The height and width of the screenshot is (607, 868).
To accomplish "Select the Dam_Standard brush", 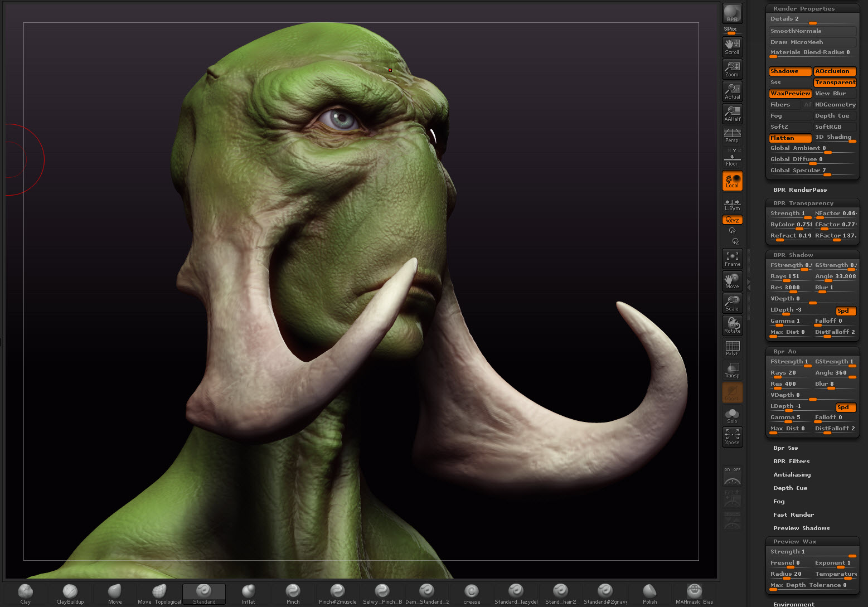I will pos(427,594).
